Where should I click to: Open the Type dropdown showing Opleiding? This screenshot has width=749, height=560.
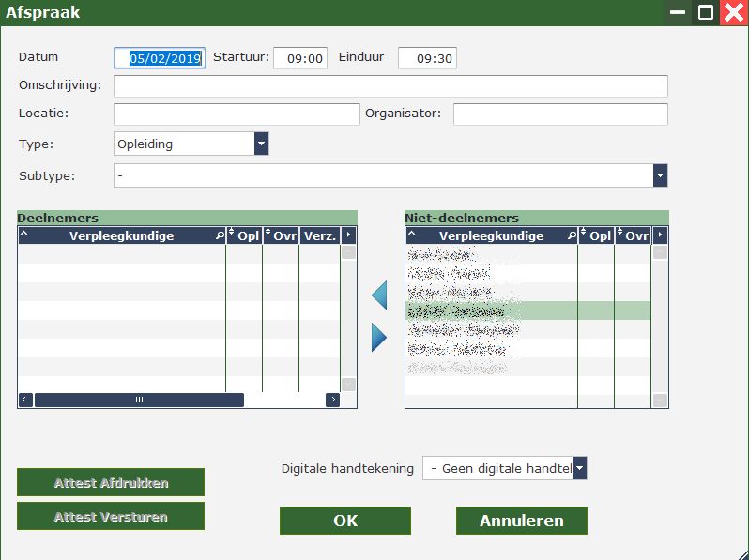[261, 144]
